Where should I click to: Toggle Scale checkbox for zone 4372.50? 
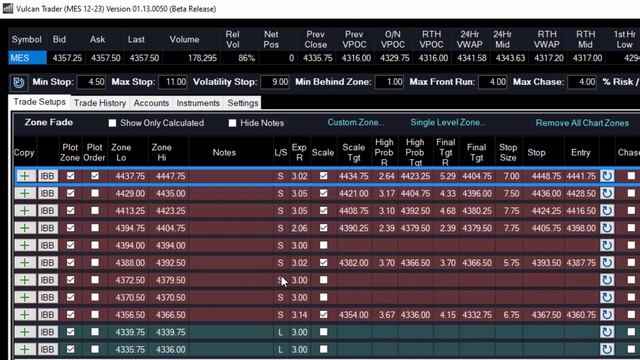click(323, 280)
